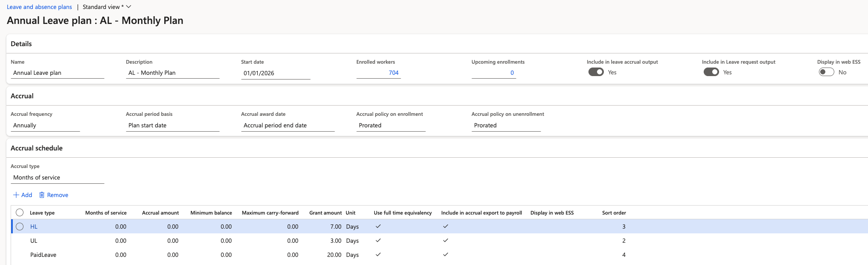Open the 704 enrolled workers link
868x265 pixels.
click(393, 73)
